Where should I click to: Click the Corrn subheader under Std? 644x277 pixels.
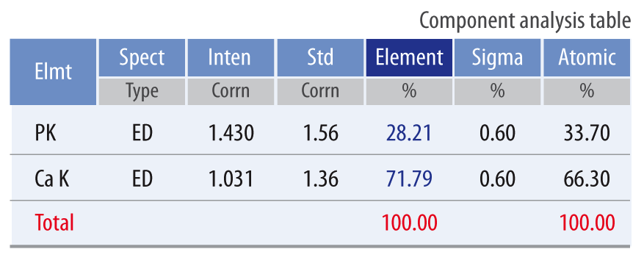click(320, 92)
